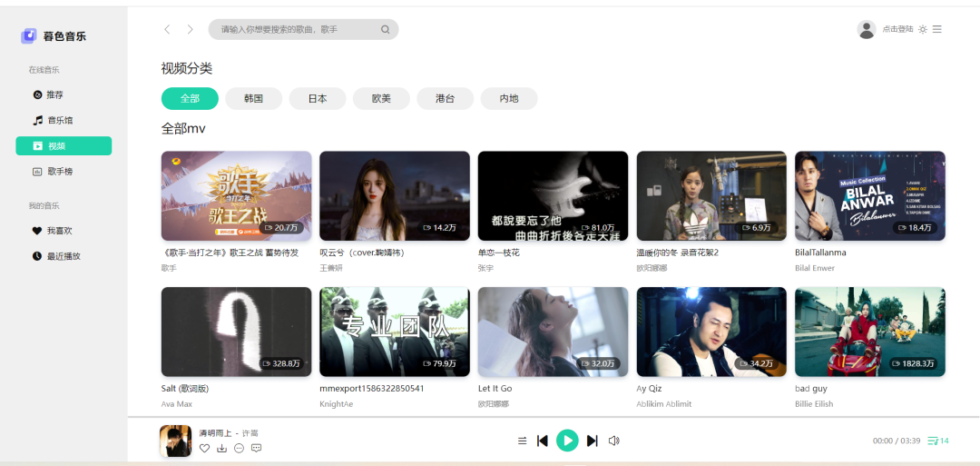980x466 pixels.
Task: Click the 00:00 / 03:39 time display
Action: pyautogui.click(x=897, y=441)
